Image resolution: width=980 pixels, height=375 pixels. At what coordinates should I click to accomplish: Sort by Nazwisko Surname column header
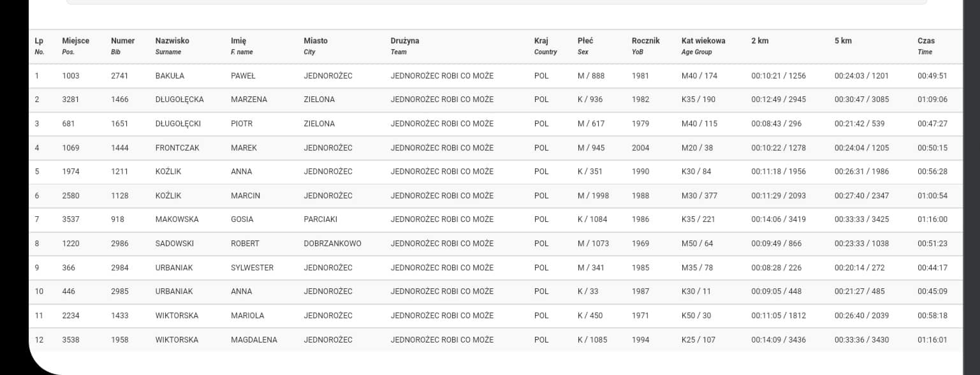172,45
